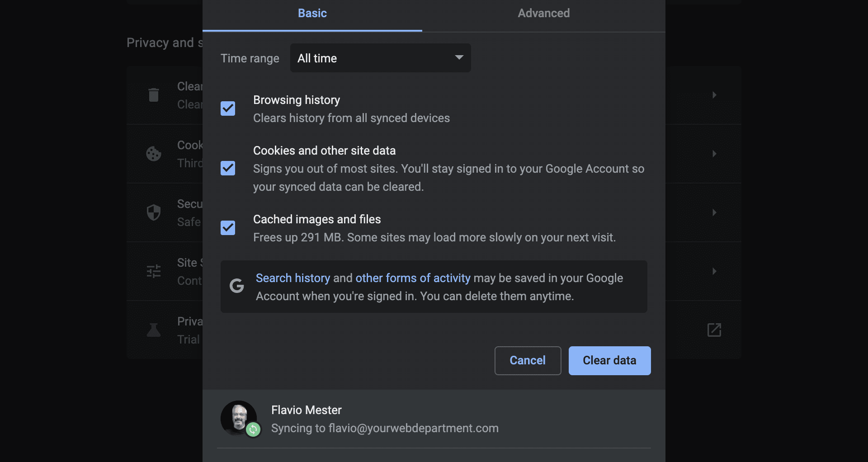
Task: Select the flask icon for Privacy Sandbox trial
Action: coord(154,330)
